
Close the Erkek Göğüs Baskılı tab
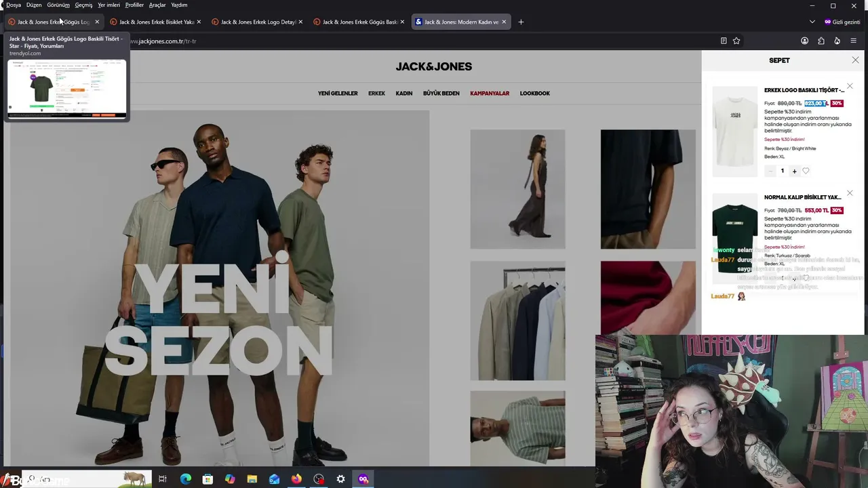(x=402, y=22)
